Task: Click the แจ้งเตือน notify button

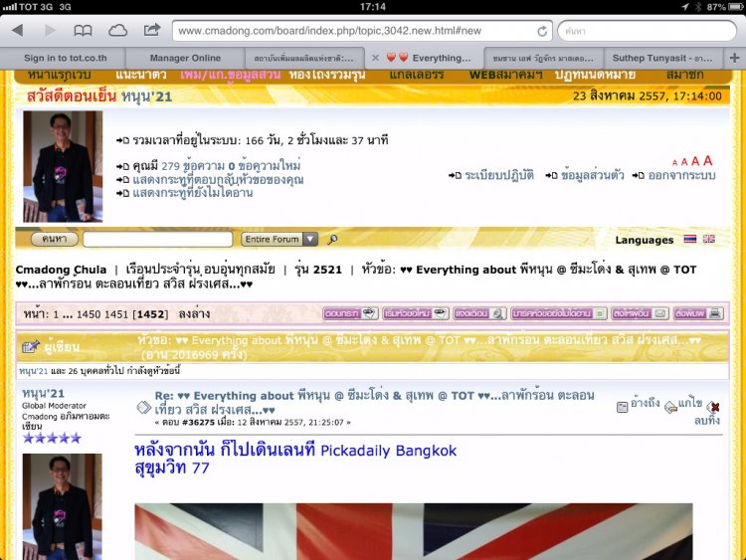Action: click(479, 313)
